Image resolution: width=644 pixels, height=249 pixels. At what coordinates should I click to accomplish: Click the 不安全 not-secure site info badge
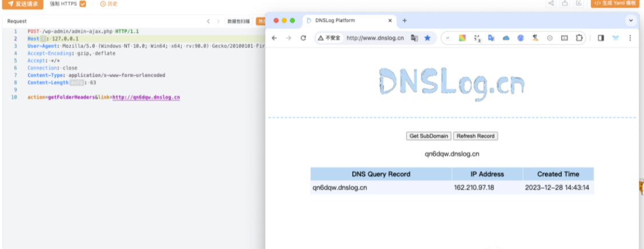329,38
